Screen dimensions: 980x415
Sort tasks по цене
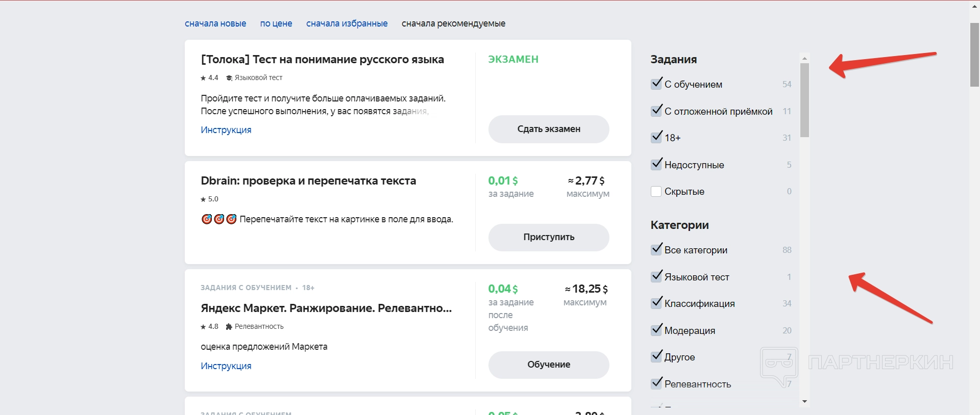pyautogui.click(x=276, y=23)
